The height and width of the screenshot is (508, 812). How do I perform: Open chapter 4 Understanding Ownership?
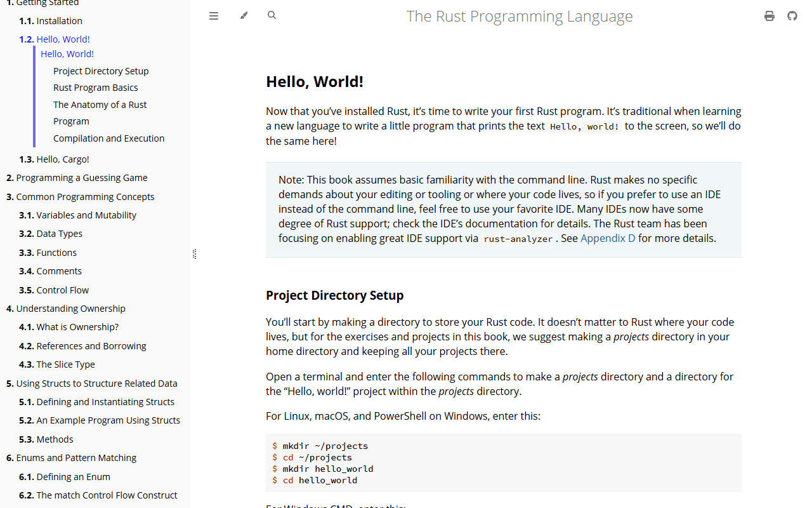66,309
